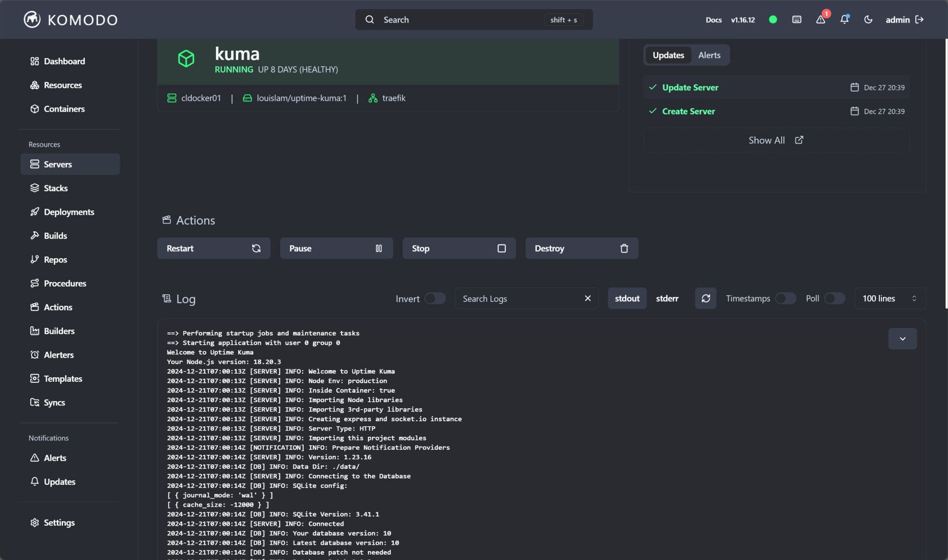Click the logout icon next to admin
This screenshot has height=560, width=948.
(x=919, y=19)
